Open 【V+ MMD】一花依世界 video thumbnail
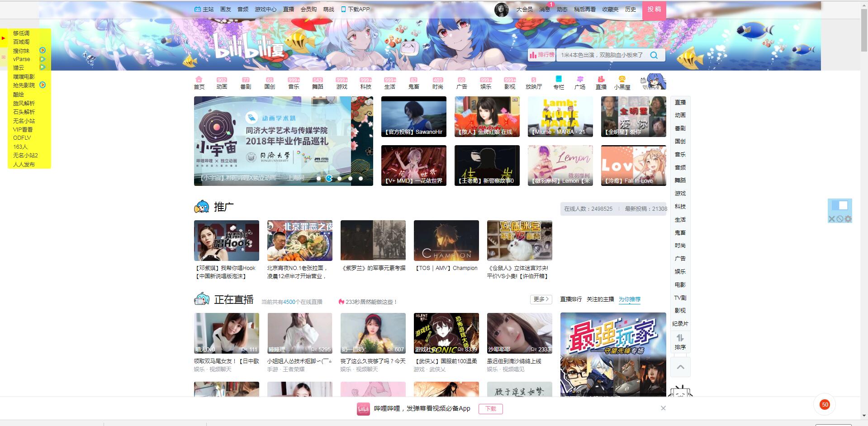Screen dimensions: 868x426 click(x=414, y=166)
